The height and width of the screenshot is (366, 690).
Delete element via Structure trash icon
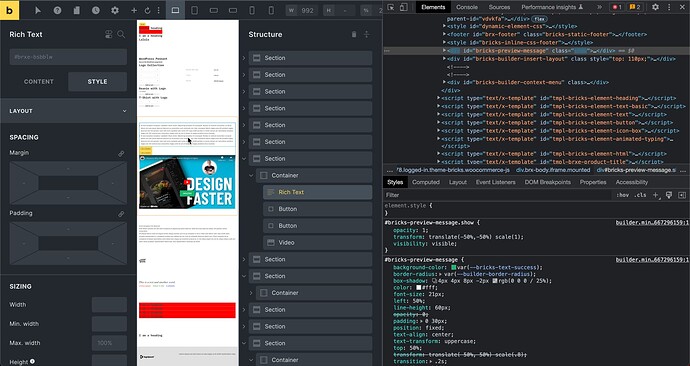point(354,34)
